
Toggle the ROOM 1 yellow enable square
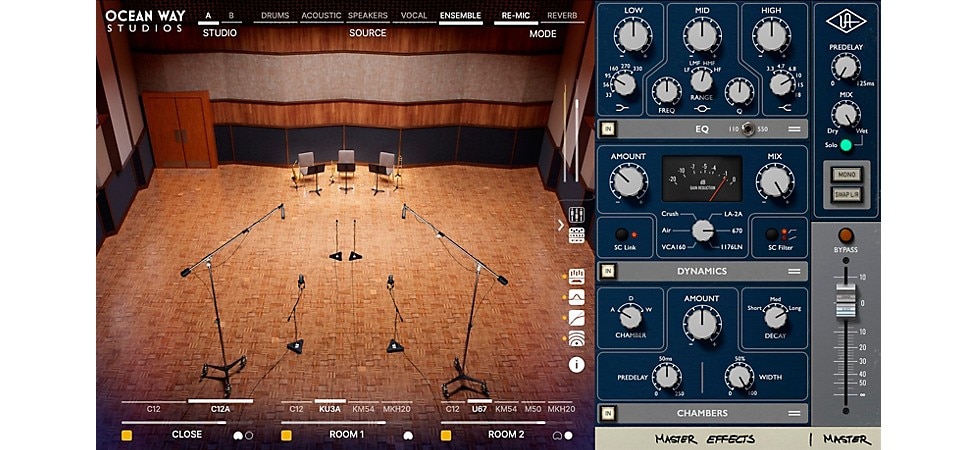(286, 435)
